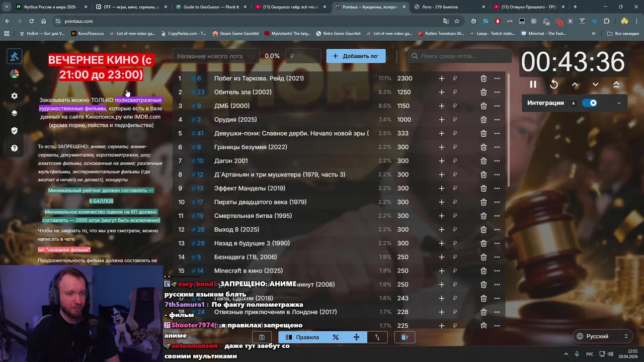The width and height of the screenshot is (644, 362).
Task: Bookmark this page with star icon
Action: pyautogui.click(x=457, y=21)
